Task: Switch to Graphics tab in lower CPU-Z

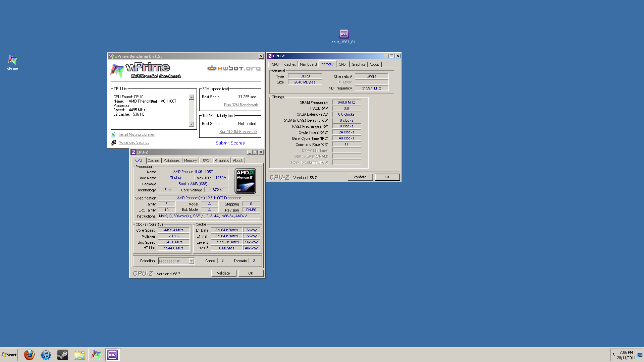Action: coord(222,161)
